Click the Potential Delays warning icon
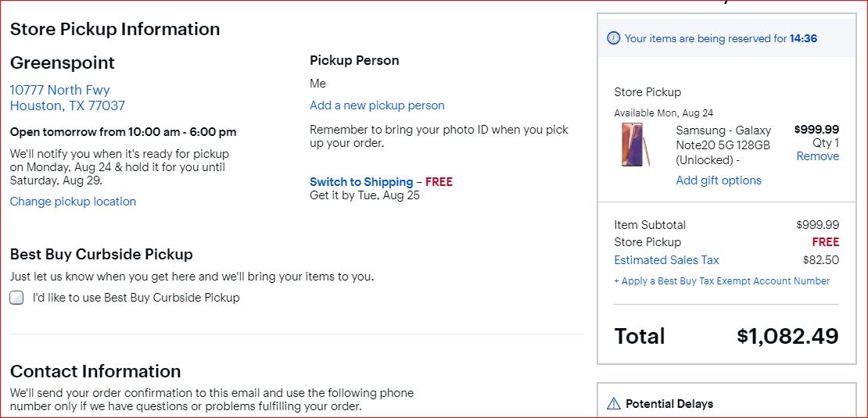868x418 pixels. pos(614,404)
